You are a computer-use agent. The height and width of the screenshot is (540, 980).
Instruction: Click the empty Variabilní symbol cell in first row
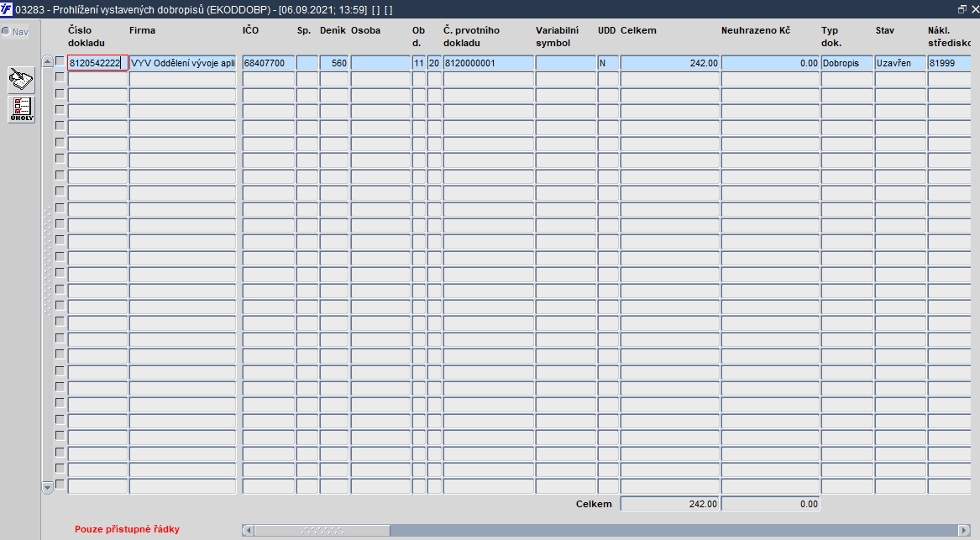[x=566, y=62]
